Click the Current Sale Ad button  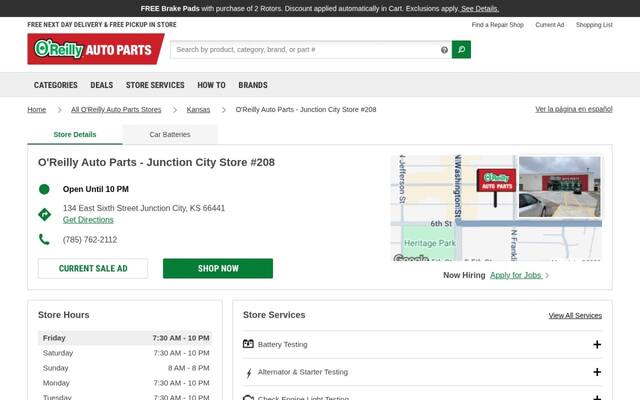[x=93, y=268]
